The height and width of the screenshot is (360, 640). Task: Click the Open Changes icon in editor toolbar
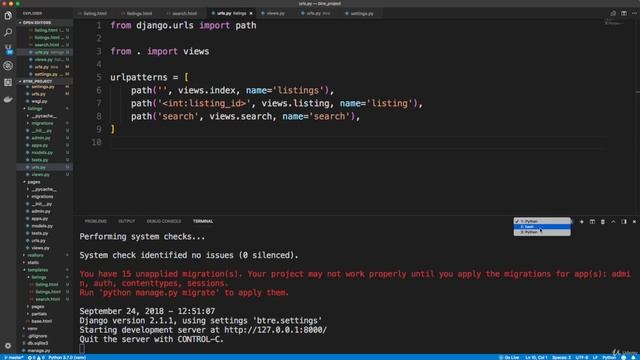click(613, 13)
